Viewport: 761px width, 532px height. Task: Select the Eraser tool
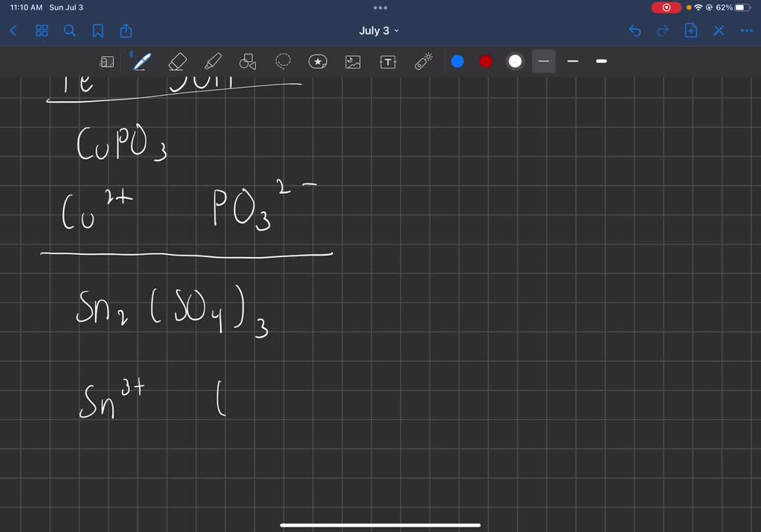pyautogui.click(x=177, y=62)
